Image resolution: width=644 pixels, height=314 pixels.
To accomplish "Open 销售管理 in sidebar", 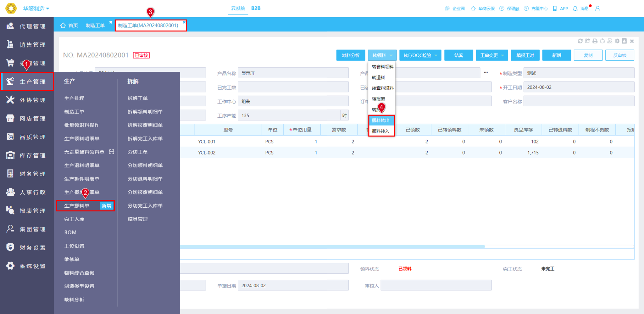I will [27, 45].
